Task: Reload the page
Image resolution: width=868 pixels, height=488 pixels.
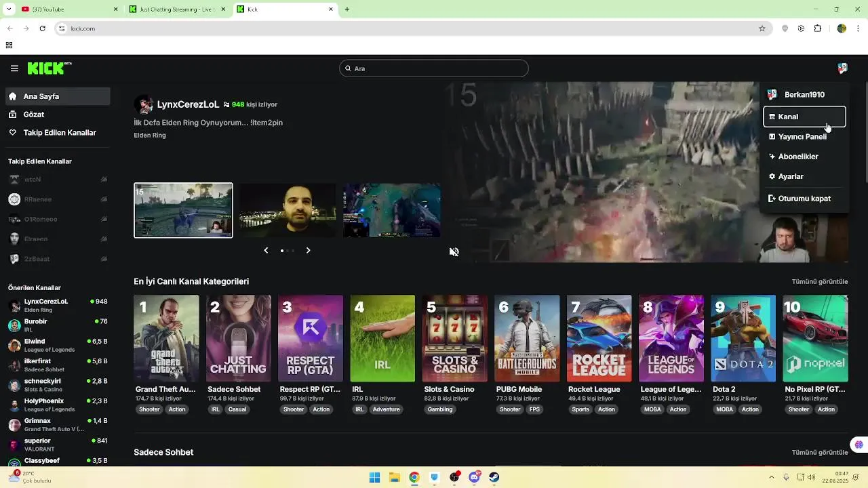Action: click(x=43, y=28)
